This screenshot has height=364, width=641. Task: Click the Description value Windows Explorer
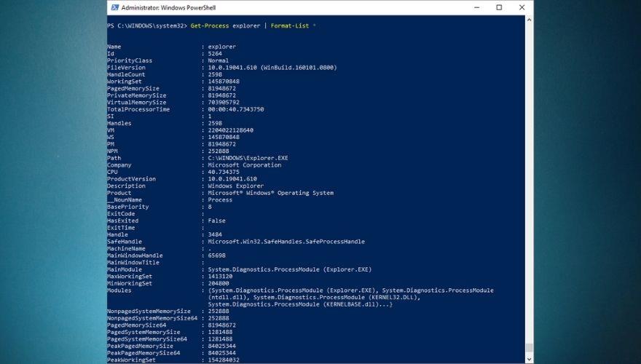pos(235,186)
